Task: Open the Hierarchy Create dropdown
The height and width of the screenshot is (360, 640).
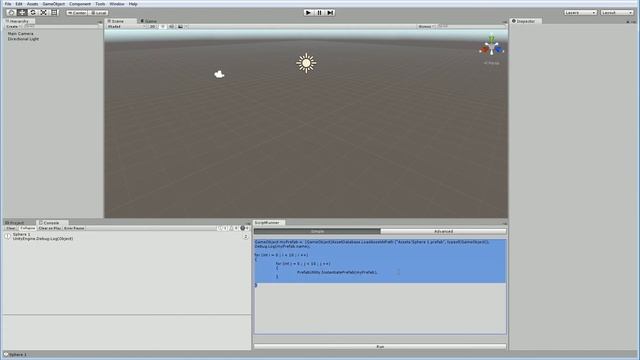Action: 12,26
